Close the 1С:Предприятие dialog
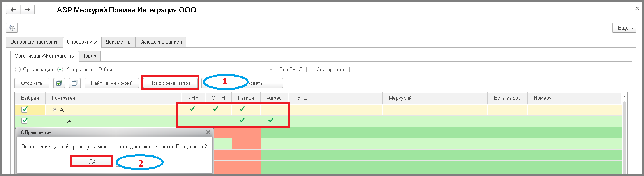The image size is (644, 176). (208, 132)
